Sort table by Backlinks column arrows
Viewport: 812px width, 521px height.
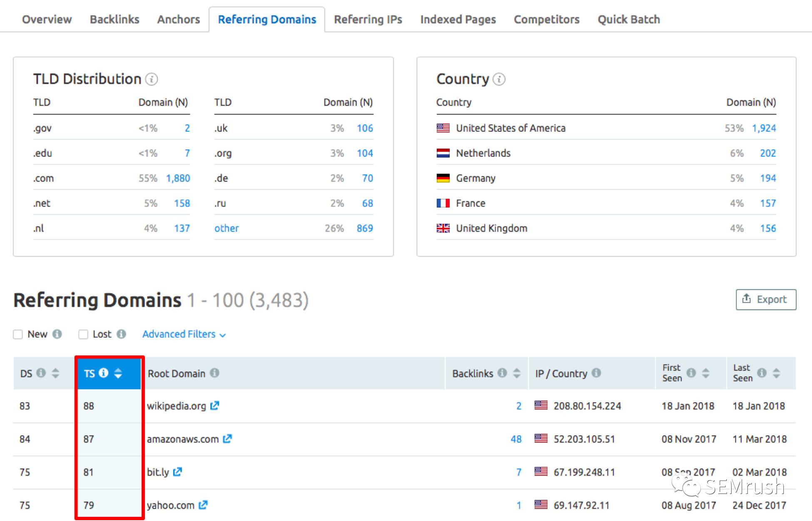[x=517, y=373]
